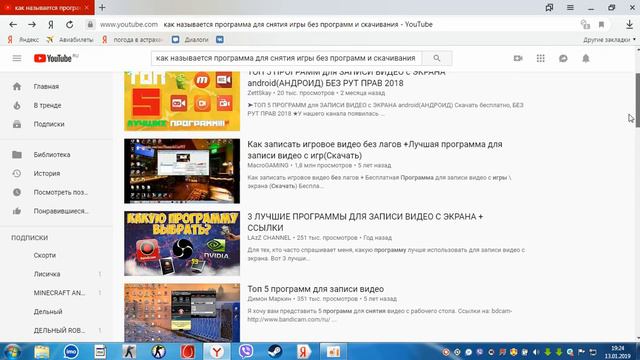The height and width of the screenshot is (360, 640).
Task: Open Yandex Browser settings menu icon
Action: click(x=570, y=7)
